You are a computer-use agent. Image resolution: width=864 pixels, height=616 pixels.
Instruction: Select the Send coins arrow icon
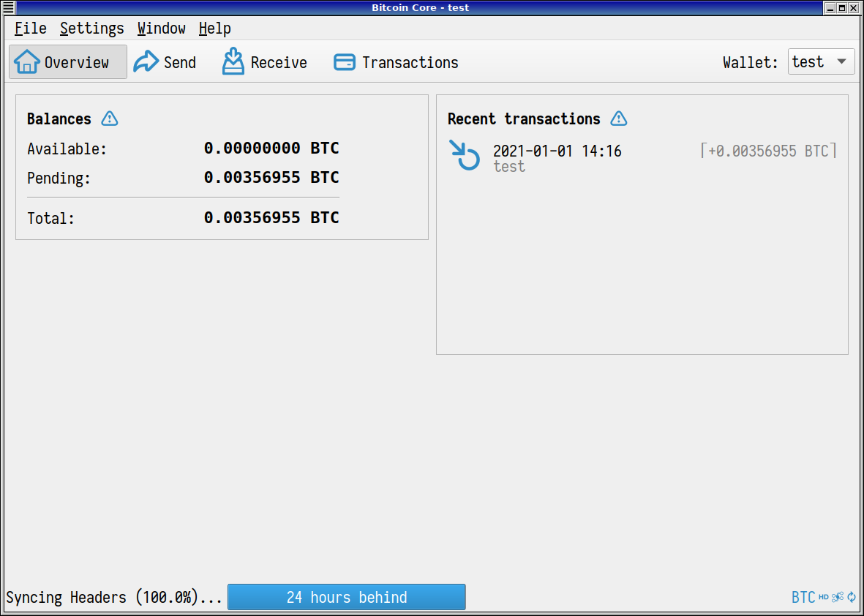point(146,62)
